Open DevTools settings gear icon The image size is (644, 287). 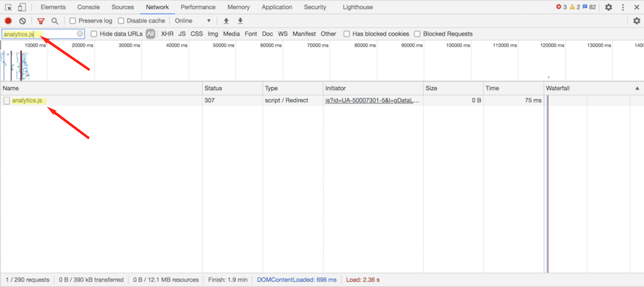(609, 7)
